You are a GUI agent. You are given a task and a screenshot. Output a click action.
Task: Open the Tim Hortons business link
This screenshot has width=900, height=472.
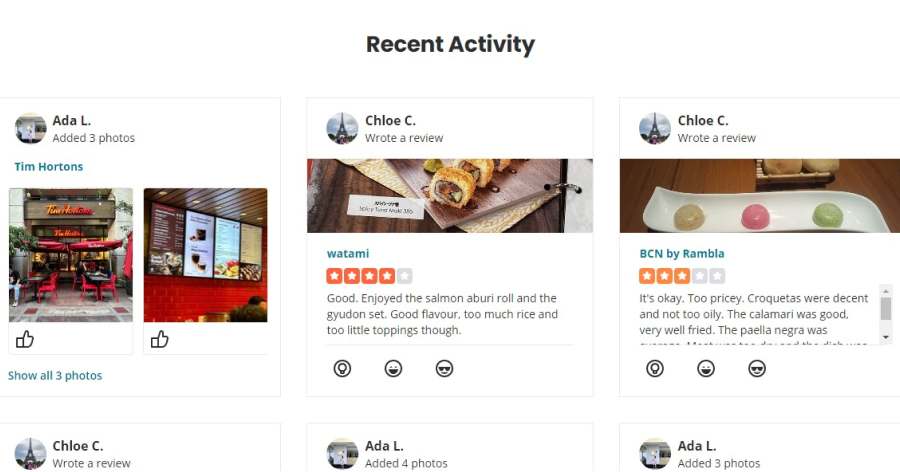49,167
